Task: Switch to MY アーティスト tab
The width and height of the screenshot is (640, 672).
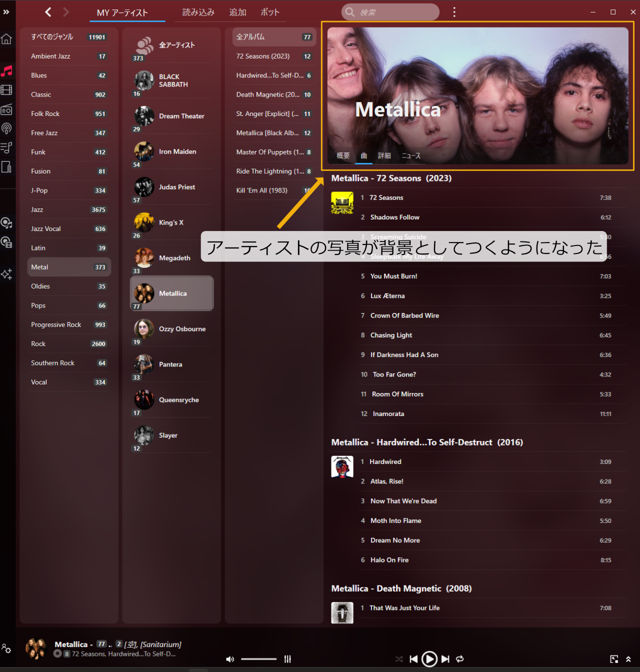Action: (x=122, y=12)
